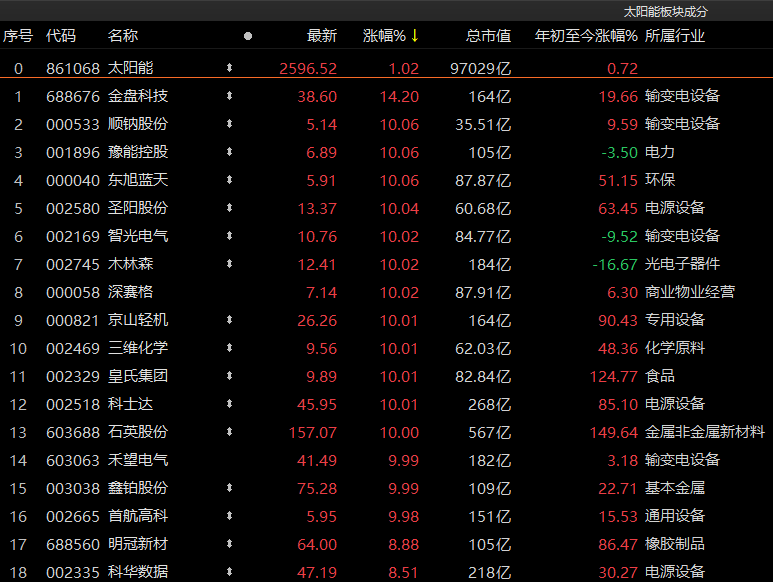The image size is (773, 582).
Task: Select stock code 002518
Action: tap(73, 405)
